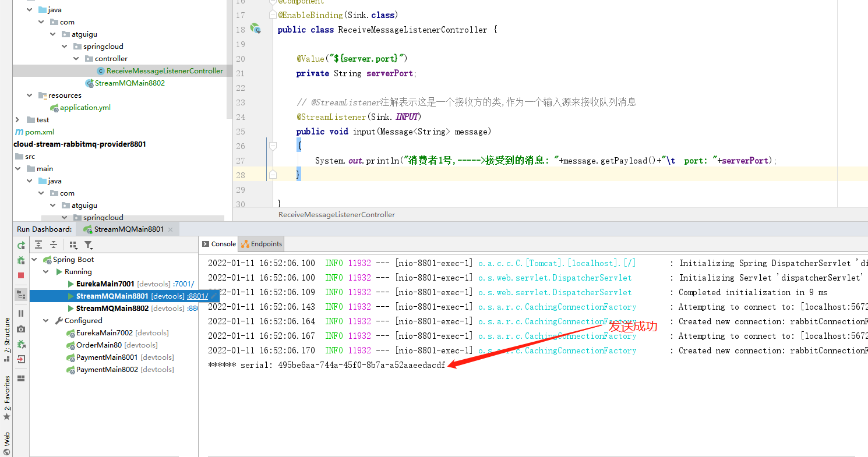Click 'private String serverPort;' code line
This screenshot has width=868, height=457.
tap(357, 73)
